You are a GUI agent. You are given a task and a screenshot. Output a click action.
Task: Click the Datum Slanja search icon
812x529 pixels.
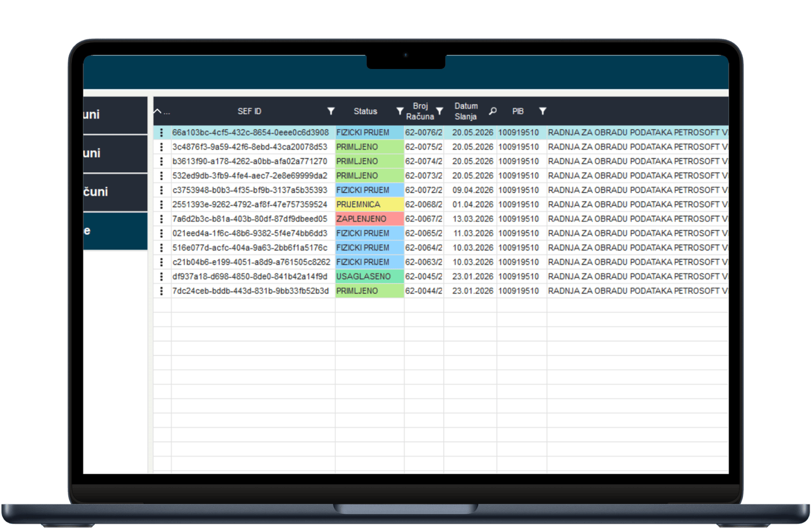coord(492,111)
